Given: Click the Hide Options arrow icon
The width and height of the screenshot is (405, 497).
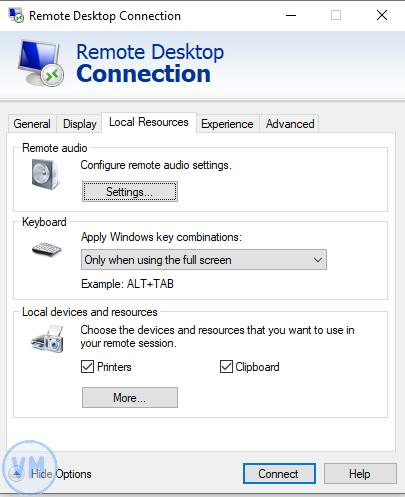Looking at the screenshot, I should (x=16, y=474).
